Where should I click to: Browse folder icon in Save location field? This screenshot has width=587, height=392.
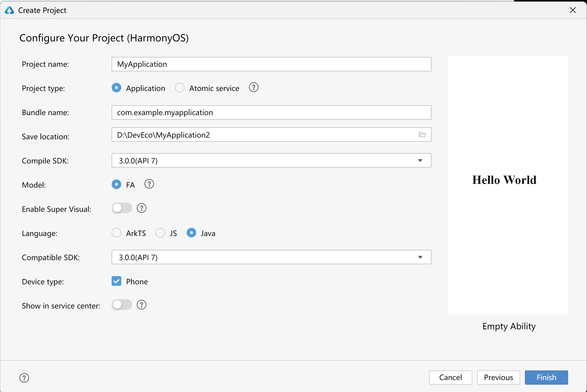(x=422, y=135)
